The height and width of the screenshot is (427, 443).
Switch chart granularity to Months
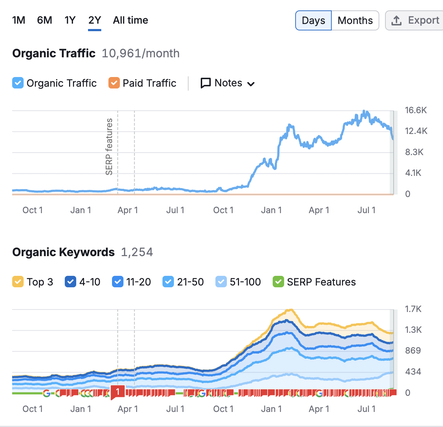tap(355, 21)
